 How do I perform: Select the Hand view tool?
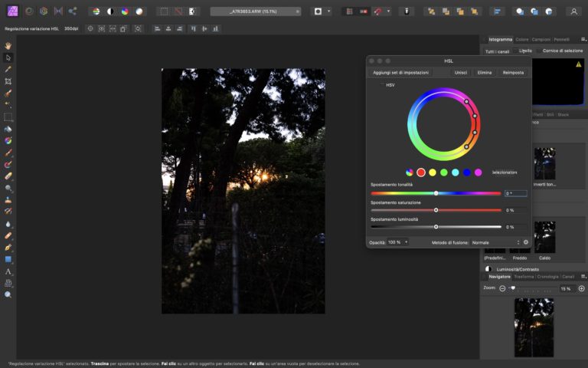8,46
